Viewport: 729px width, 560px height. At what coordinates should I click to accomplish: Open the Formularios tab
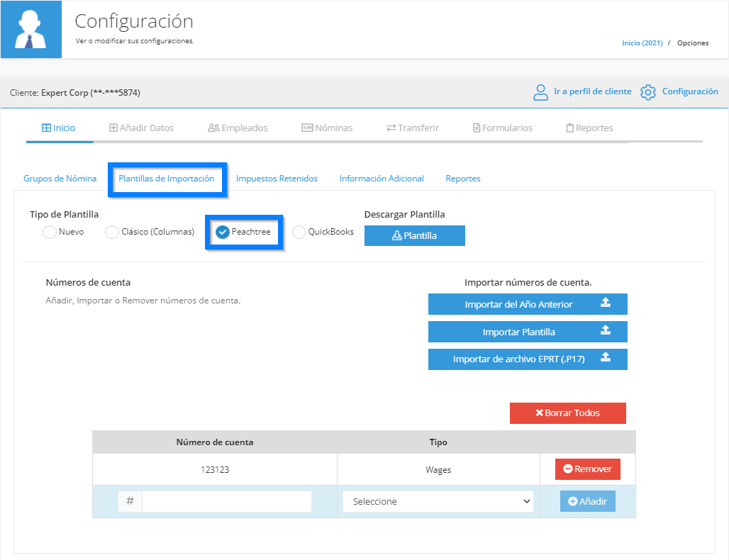tap(503, 128)
